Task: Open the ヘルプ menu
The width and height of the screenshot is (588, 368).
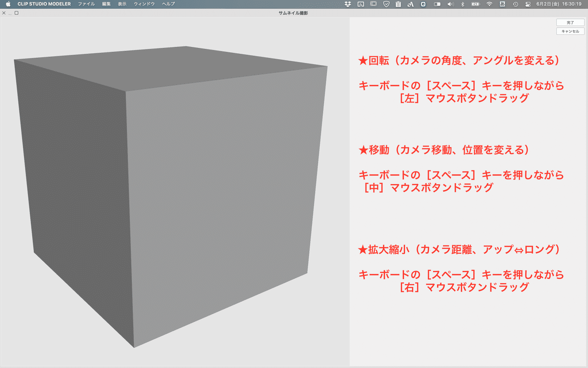Action: tap(168, 4)
